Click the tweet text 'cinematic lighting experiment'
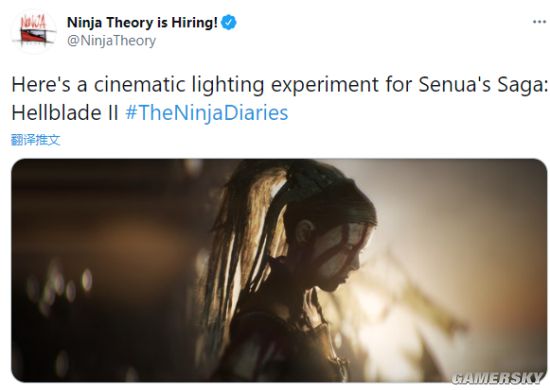 pyautogui.click(x=236, y=85)
